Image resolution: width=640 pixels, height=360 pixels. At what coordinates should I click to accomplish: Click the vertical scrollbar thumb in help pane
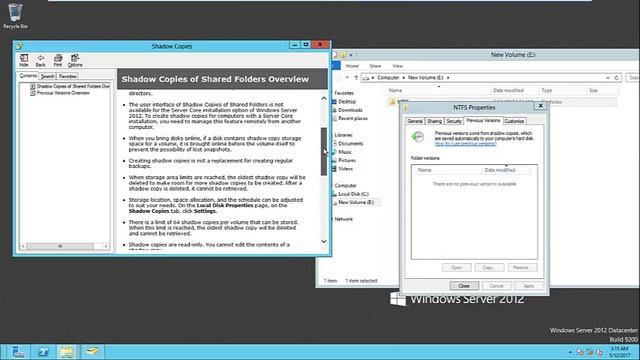[x=324, y=151]
